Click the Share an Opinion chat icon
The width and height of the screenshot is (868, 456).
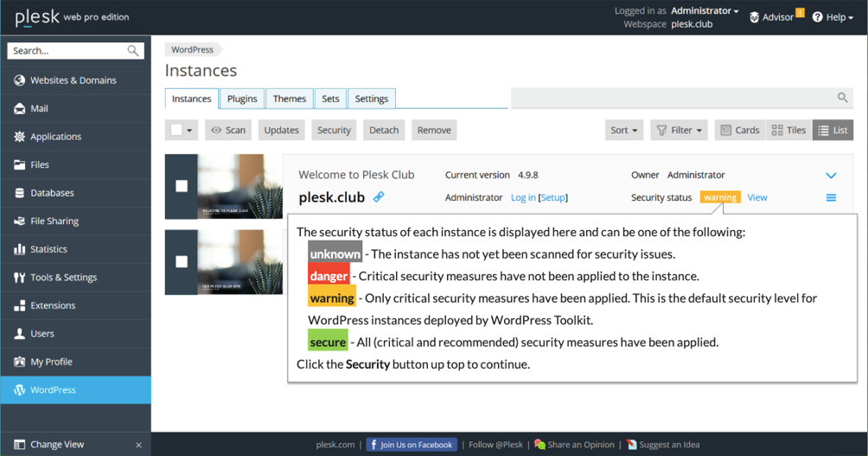pyautogui.click(x=539, y=445)
